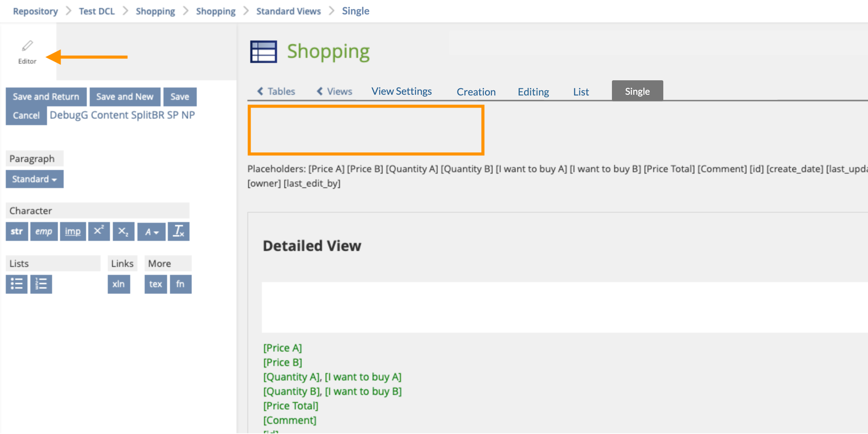Apply subscript formatting
The image size is (868, 434).
click(x=123, y=231)
